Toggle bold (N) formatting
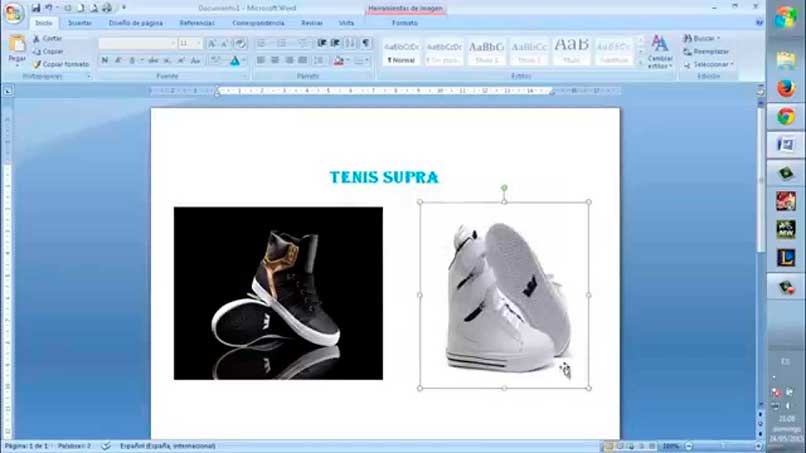The image size is (806, 453). (105, 60)
